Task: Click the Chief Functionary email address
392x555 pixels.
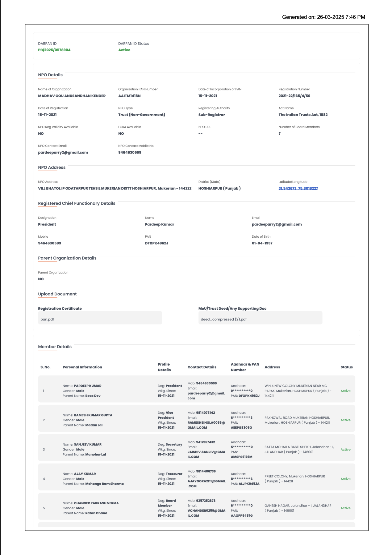Action: click(x=277, y=224)
